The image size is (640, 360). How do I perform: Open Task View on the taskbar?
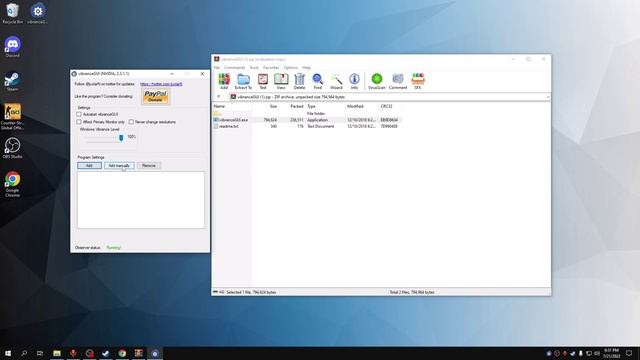pos(40,353)
